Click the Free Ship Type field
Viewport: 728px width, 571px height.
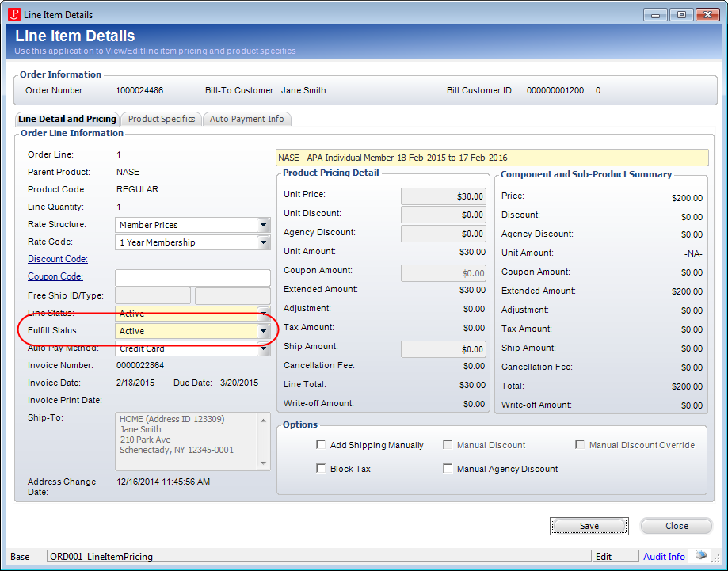point(233,295)
